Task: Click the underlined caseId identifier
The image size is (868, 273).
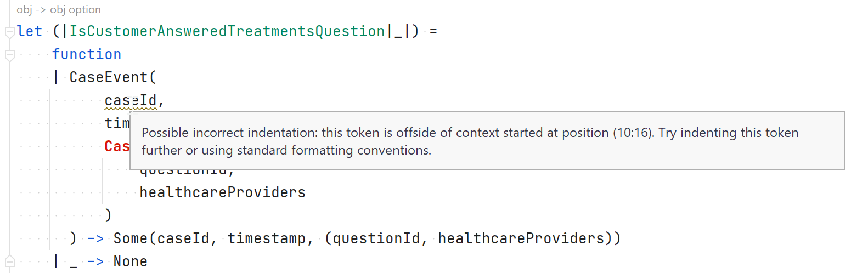Action: 131,101
